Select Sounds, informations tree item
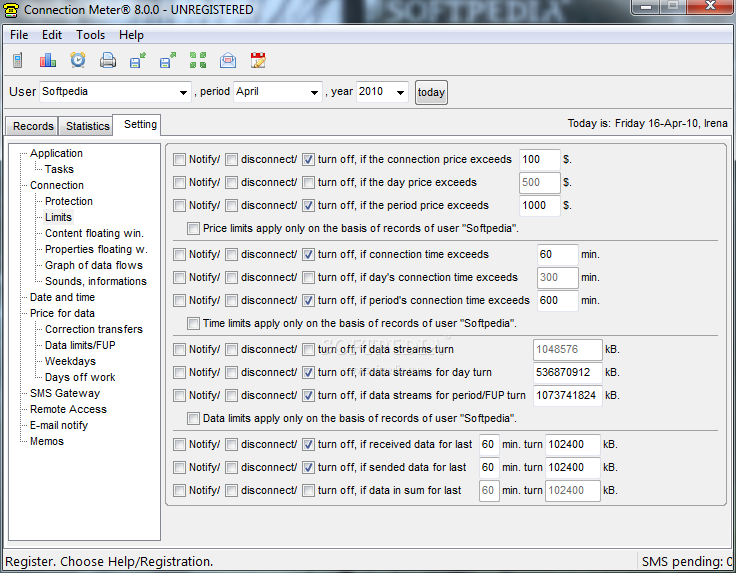The image size is (736, 573). (96, 281)
